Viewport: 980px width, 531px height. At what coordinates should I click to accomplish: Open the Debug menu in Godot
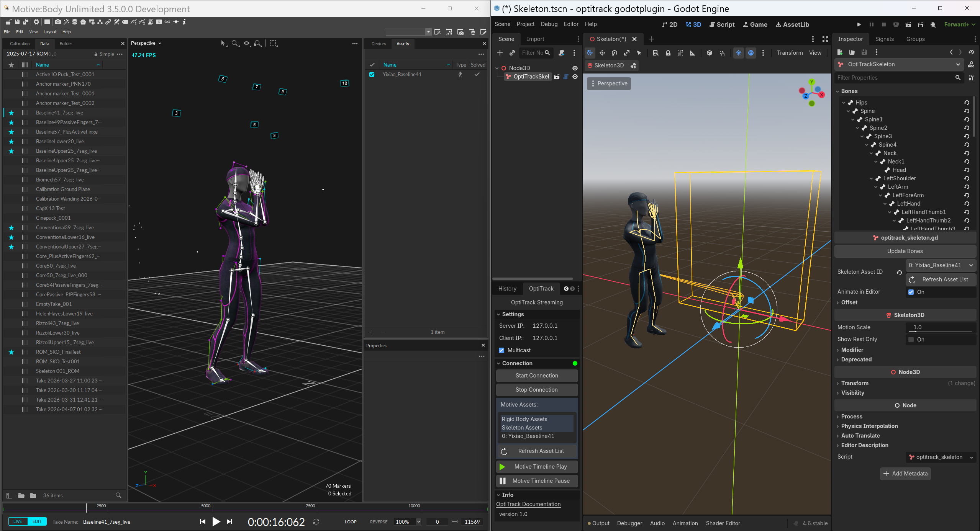pyautogui.click(x=549, y=24)
